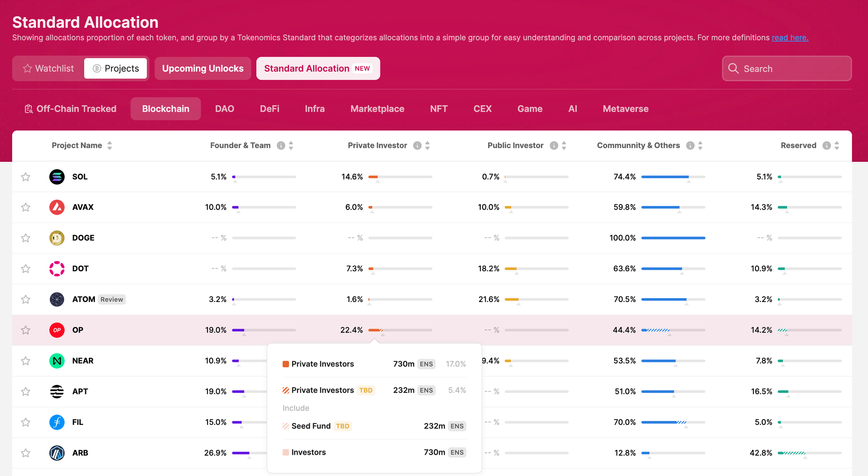Sort by Community & Others arrows
The image size is (868, 476).
pyautogui.click(x=700, y=146)
